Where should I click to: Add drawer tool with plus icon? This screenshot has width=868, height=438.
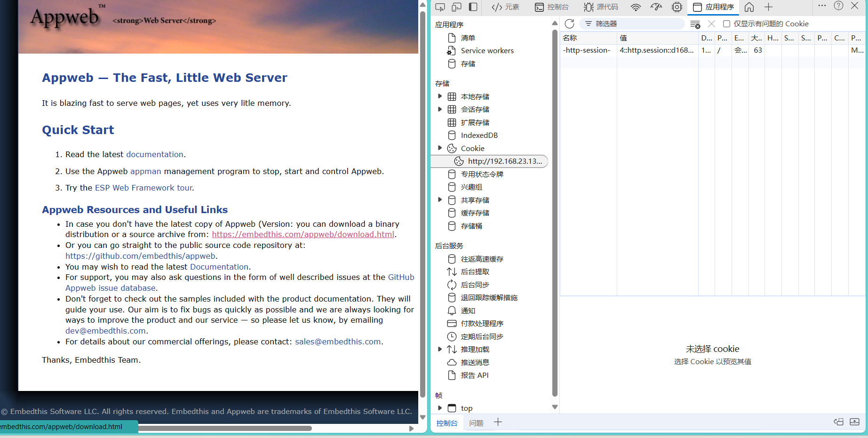click(498, 422)
